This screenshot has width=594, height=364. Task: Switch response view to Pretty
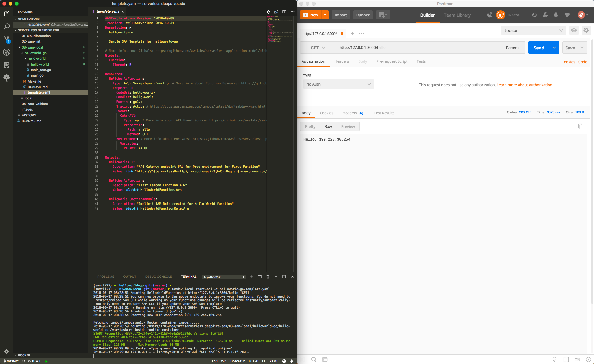310,126
